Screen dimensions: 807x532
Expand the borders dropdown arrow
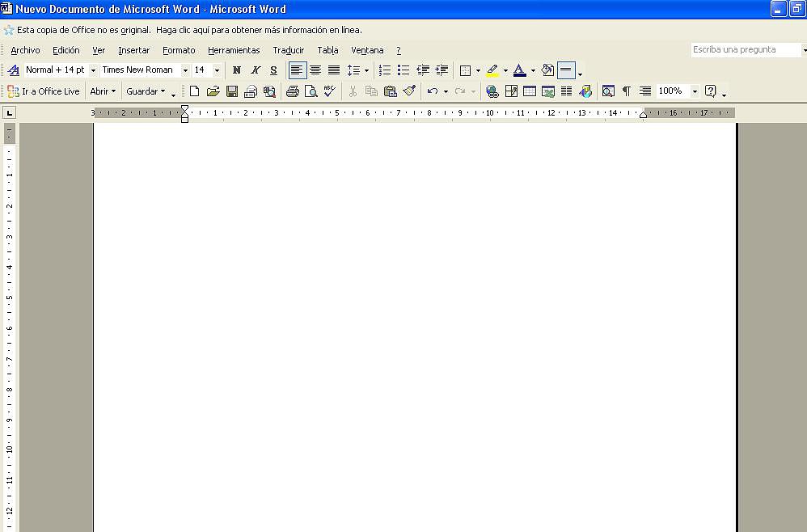point(478,70)
